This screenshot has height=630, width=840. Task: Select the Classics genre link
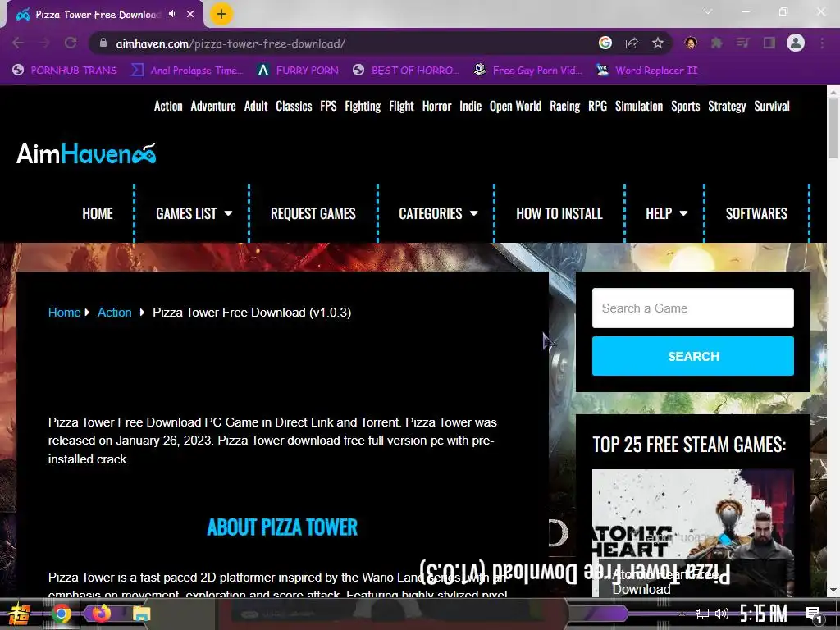point(294,106)
